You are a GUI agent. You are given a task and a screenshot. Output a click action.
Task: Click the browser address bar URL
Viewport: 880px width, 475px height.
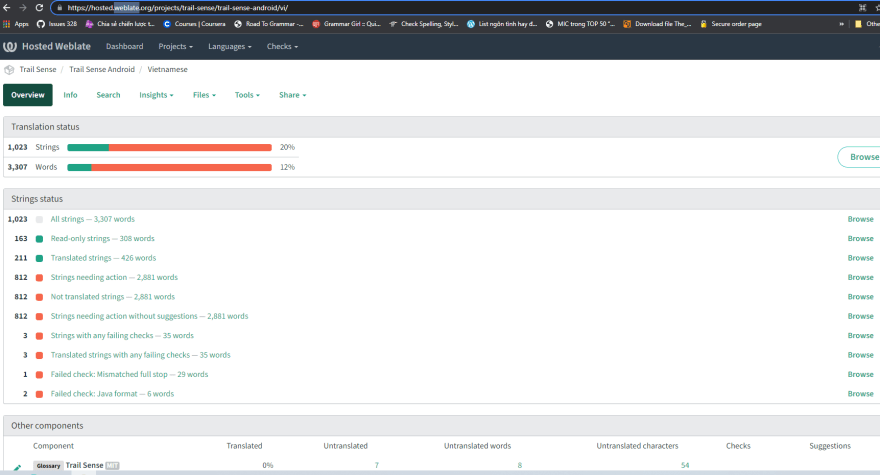[177, 8]
